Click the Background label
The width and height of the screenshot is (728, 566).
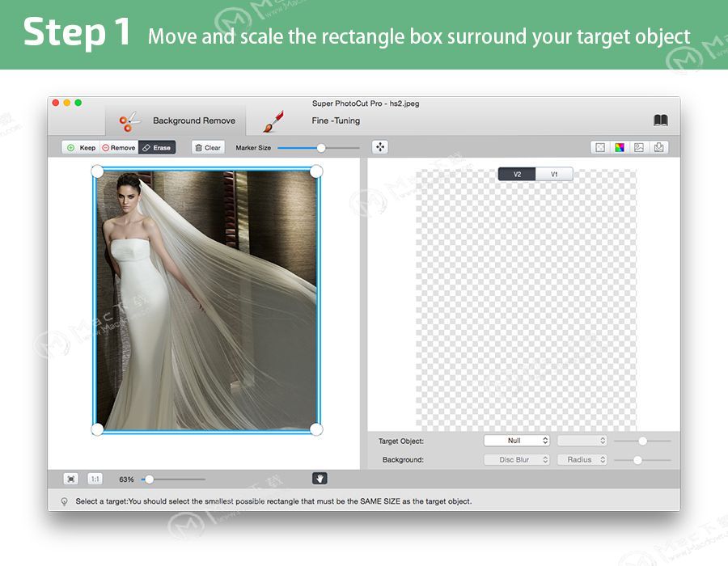403,459
